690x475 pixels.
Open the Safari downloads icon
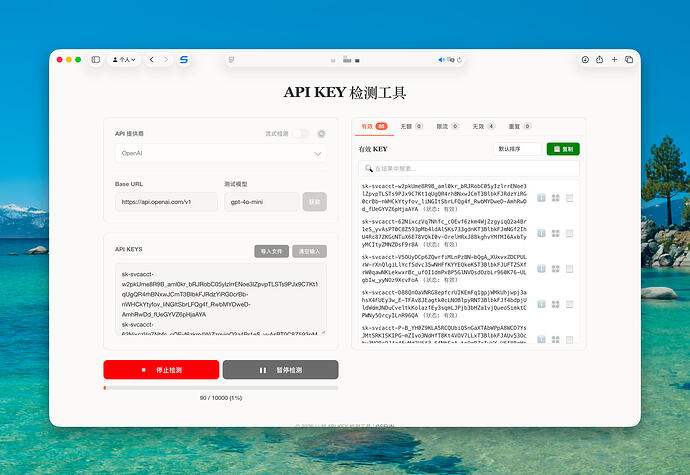tap(585, 59)
